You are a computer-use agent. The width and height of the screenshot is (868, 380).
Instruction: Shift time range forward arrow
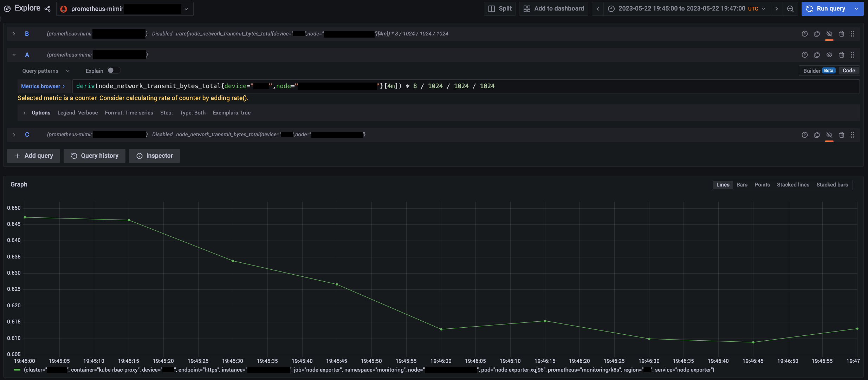tap(777, 9)
